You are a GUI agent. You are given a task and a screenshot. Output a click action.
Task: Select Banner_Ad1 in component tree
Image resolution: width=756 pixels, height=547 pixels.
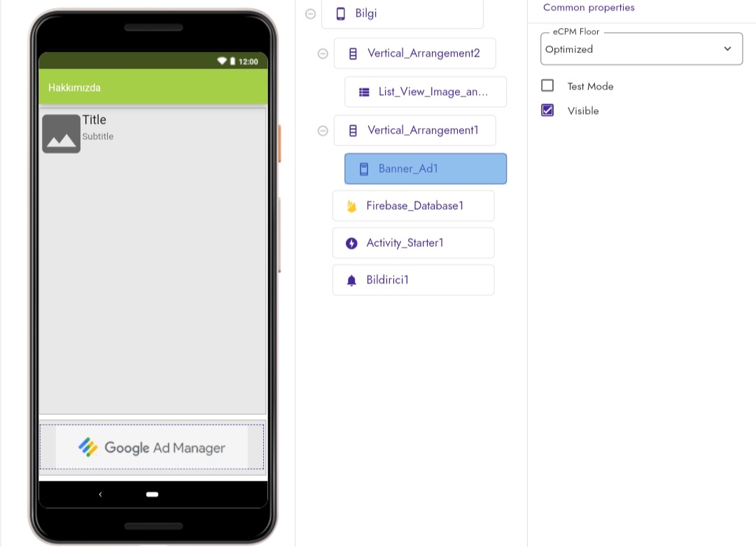point(426,169)
